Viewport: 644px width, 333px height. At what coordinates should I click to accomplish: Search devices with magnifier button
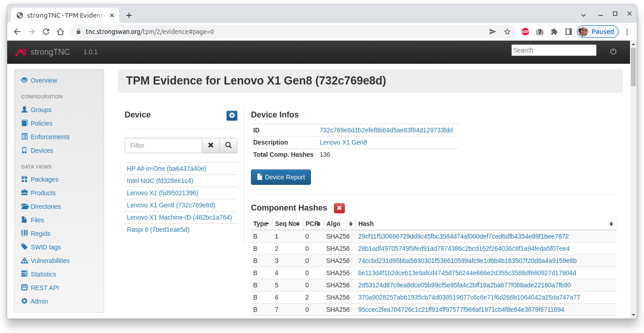coord(228,145)
